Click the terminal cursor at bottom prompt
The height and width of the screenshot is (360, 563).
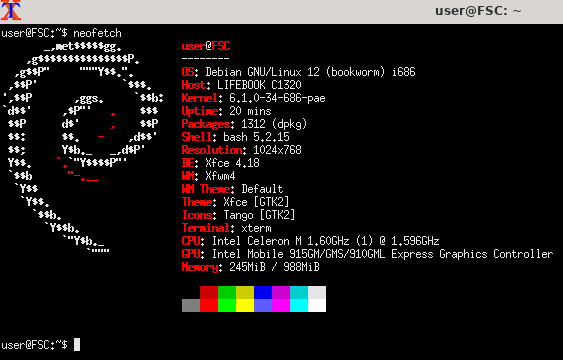click(x=77, y=345)
